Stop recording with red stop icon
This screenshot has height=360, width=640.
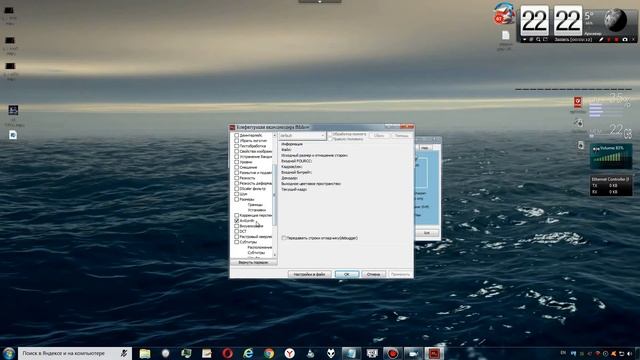tap(616, 40)
